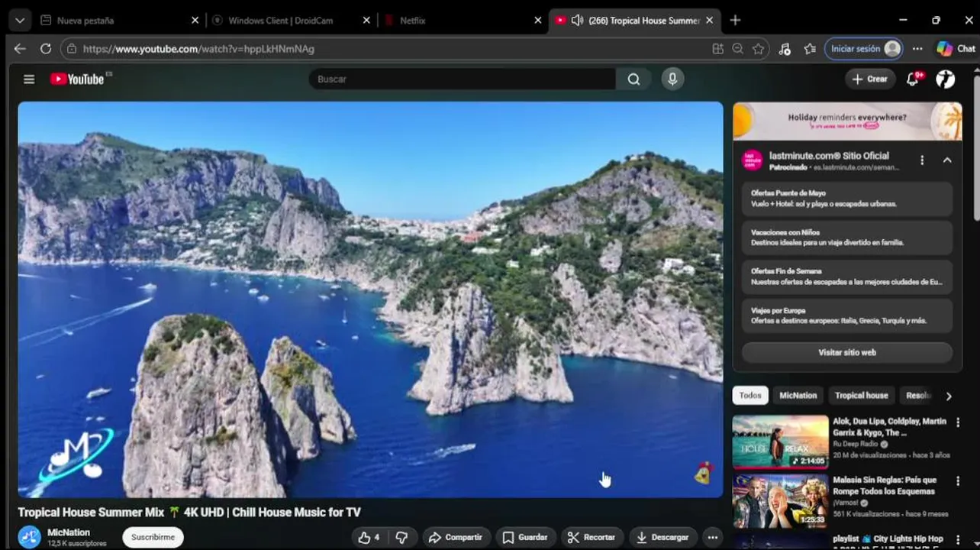Viewport: 980px width, 550px height.
Task: Open the YouTube hamburger guide menu
Action: pyautogui.click(x=29, y=79)
